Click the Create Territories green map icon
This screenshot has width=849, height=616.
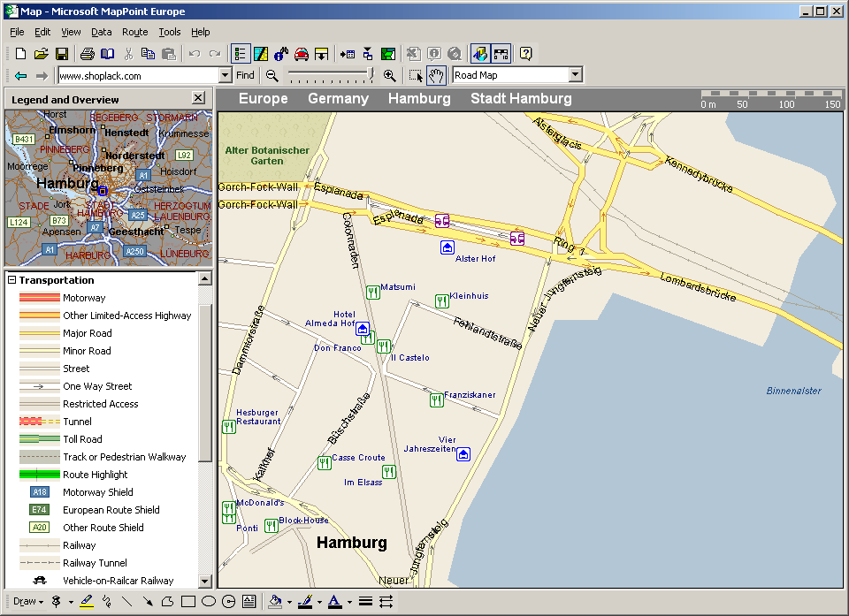pyautogui.click(x=388, y=54)
